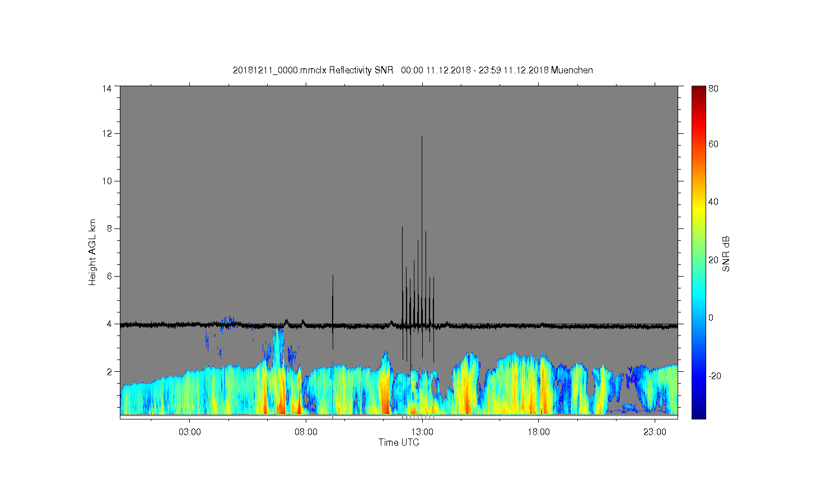Click the dark red top of the colorbar
This screenshot has height=504, width=840.
(x=698, y=91)
